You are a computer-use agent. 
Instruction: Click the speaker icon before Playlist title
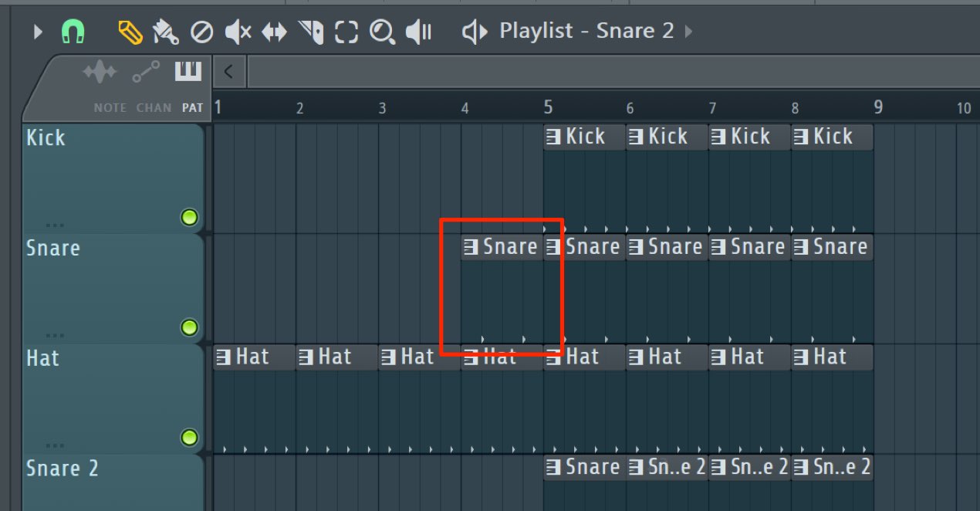475,32
